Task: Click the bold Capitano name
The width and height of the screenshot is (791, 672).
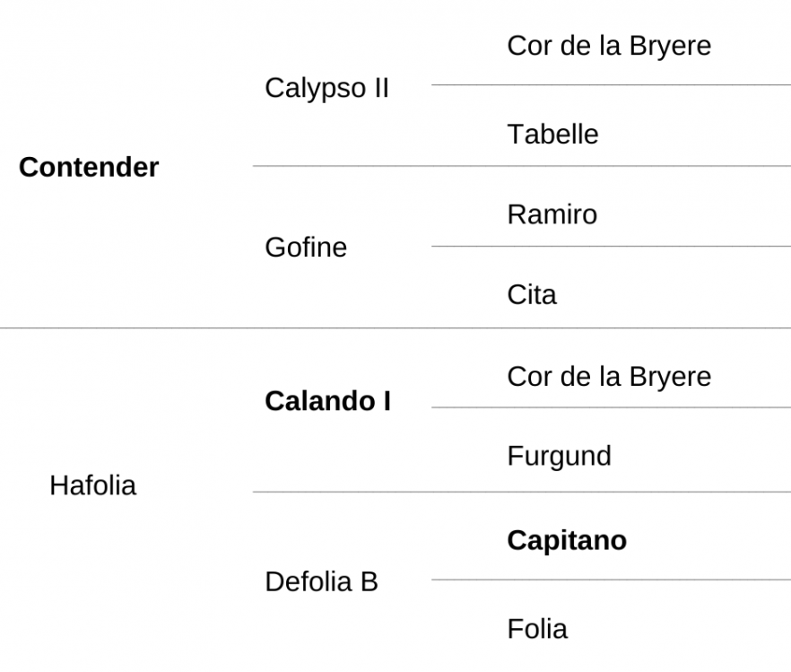Action: tap(567, 541)
